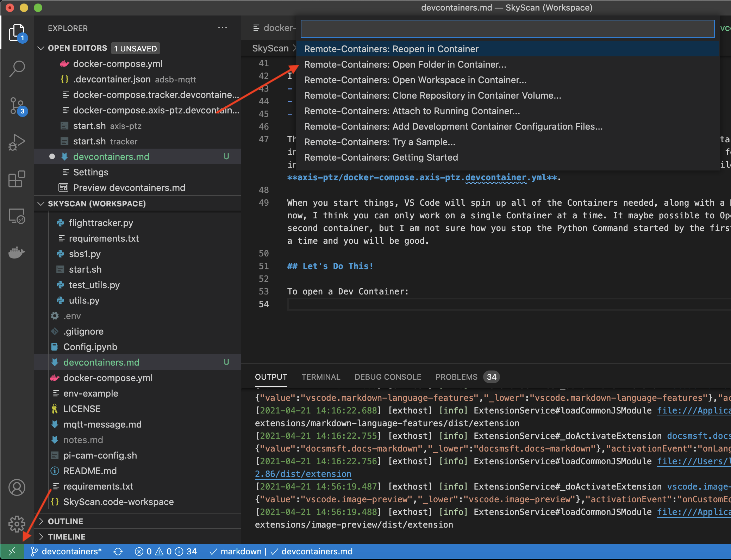This screenshot has height=560, width=731.
Task: Click markdown language mode in status bar
Action: 236,552
